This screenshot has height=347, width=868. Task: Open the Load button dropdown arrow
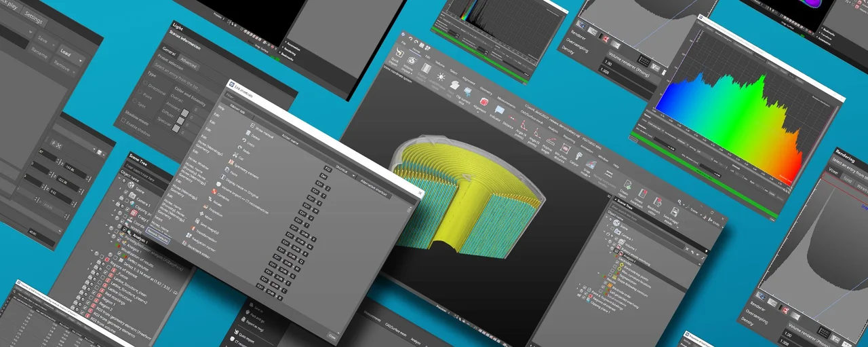tap(81, 60)
